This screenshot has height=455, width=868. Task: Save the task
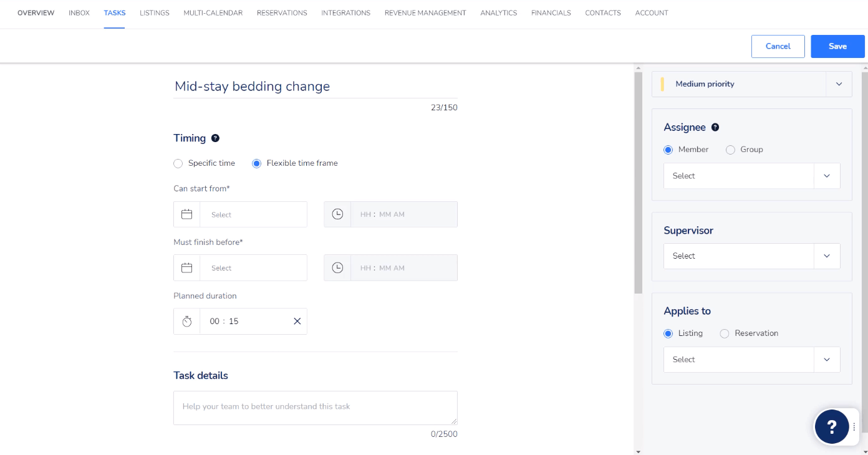click(837, 45)
